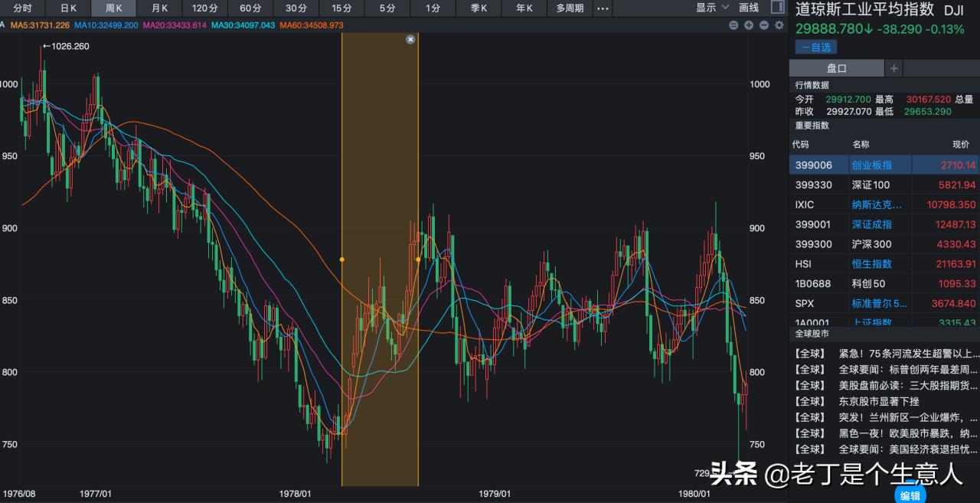Click the MA30 indicator label

pyautogui.click(x=243, y=25)
